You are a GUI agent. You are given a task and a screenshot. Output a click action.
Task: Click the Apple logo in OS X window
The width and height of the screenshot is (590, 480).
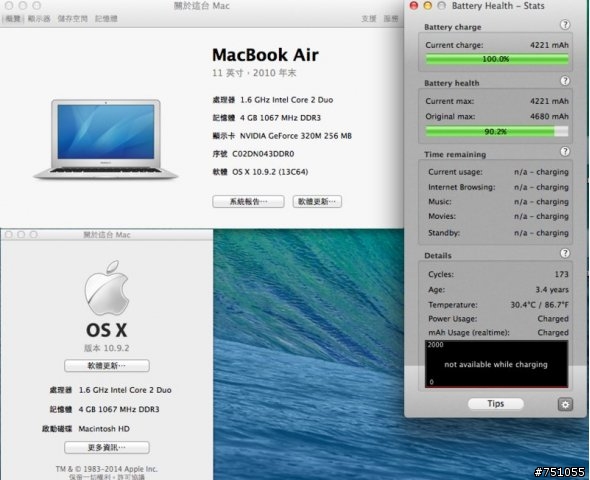(x=107, y=288)
